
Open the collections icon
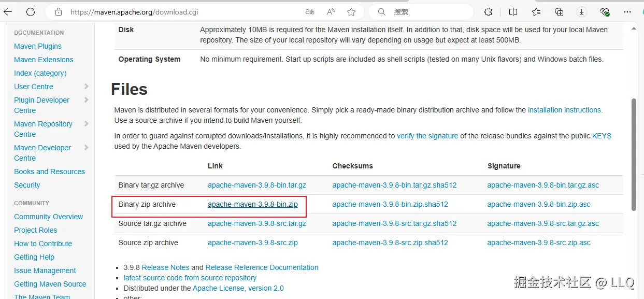559,11
